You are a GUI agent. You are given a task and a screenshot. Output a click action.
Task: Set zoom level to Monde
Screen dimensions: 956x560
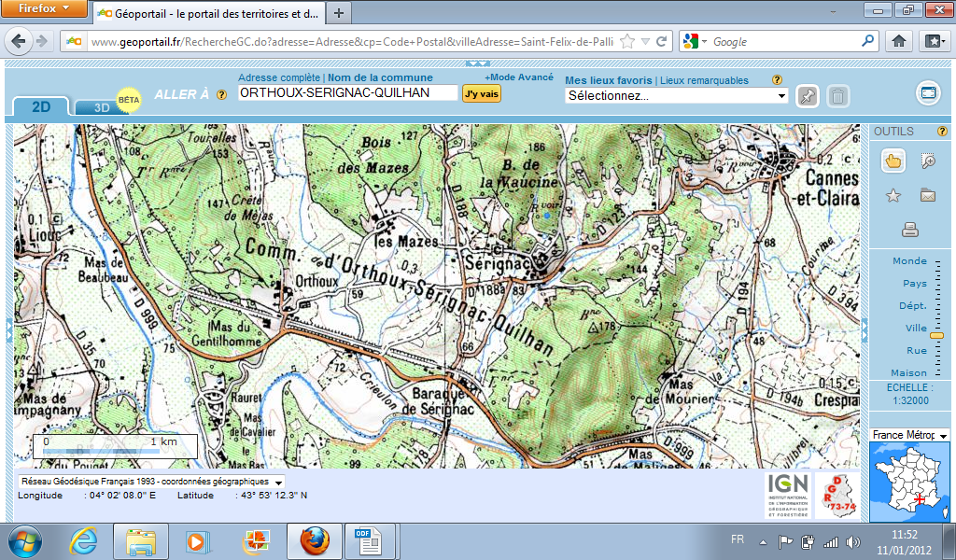click(x=909, y=260)
